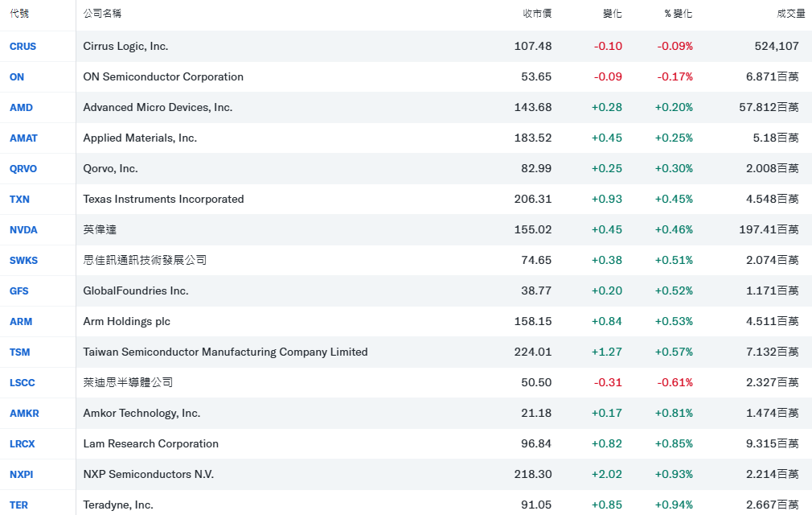
Task: Click the percent change -0.17%
Action: pos(675,76)
